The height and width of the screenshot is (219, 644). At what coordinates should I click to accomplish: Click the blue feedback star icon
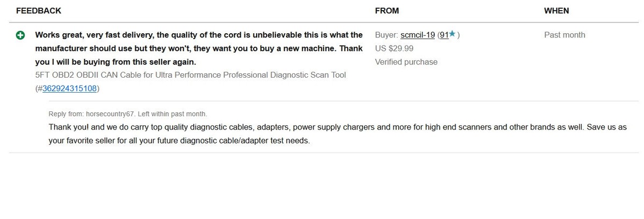pos(452,34)
